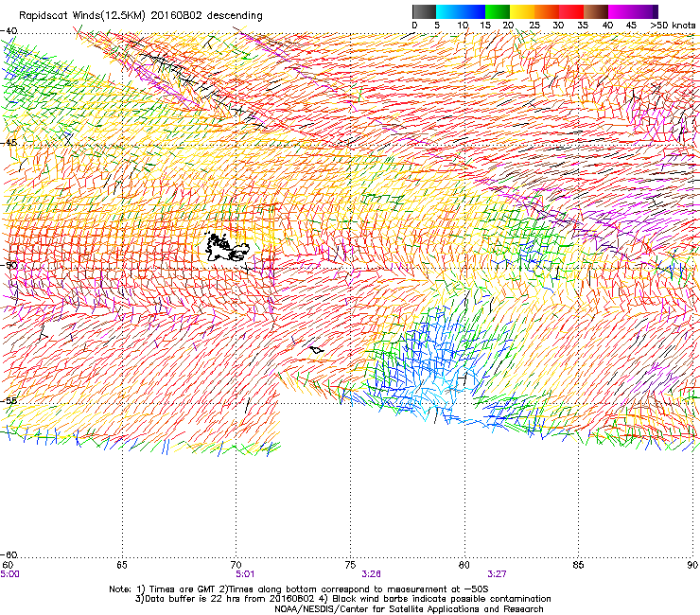Click the '-40' latitude label
The height and width of the screenshot is (615, 700).
pyautogui.click(x=9, y=31)
